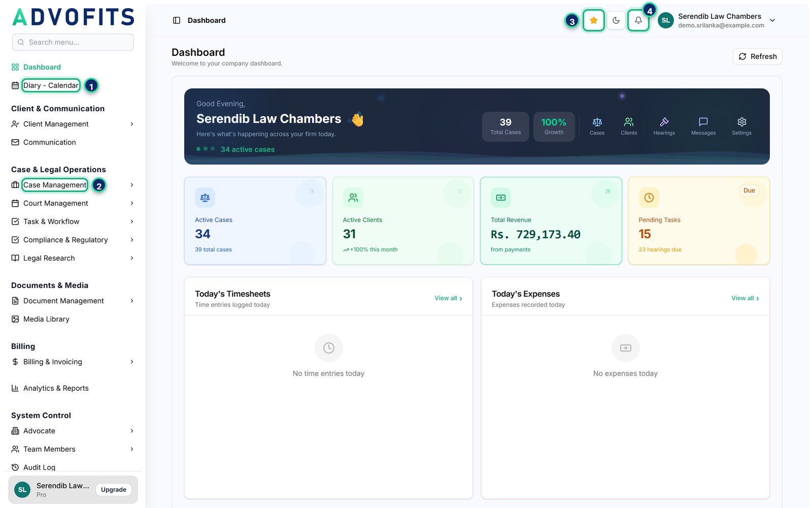812x508 pixels.
Task: View all Today's Expenses
Action: [x=745, y=298]
